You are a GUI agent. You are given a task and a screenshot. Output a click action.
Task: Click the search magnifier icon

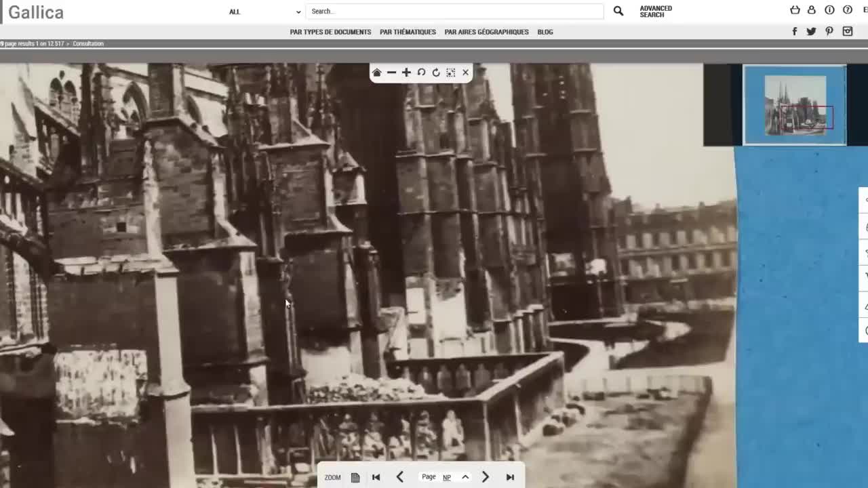click(618, 11)
